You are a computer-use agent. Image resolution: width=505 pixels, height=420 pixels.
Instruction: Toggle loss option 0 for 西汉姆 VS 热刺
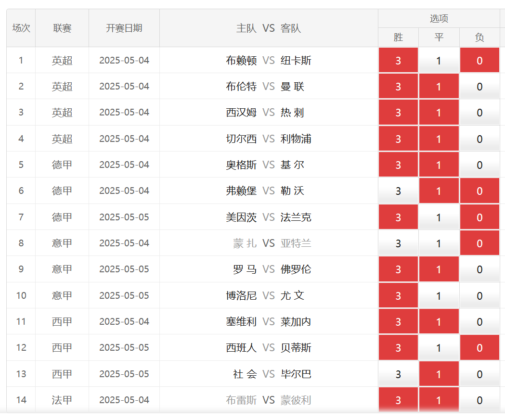tap(479, 112)
